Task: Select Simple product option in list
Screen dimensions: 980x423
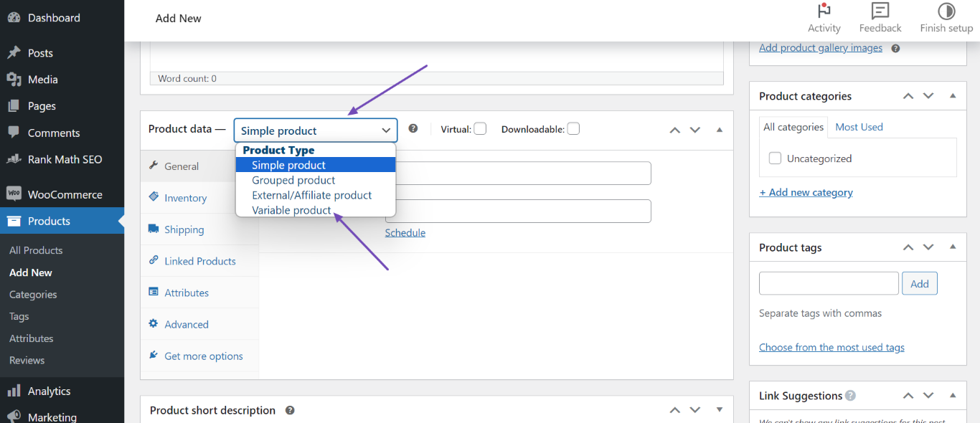Action: [x=316, y=165]
